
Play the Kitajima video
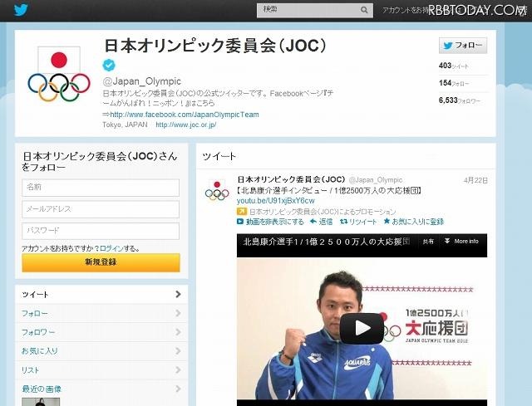(x=362, y=328)
